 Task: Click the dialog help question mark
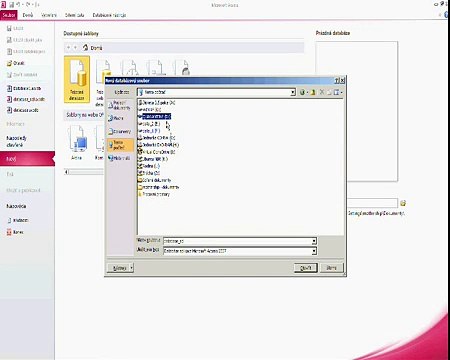[x=337, y=81]
